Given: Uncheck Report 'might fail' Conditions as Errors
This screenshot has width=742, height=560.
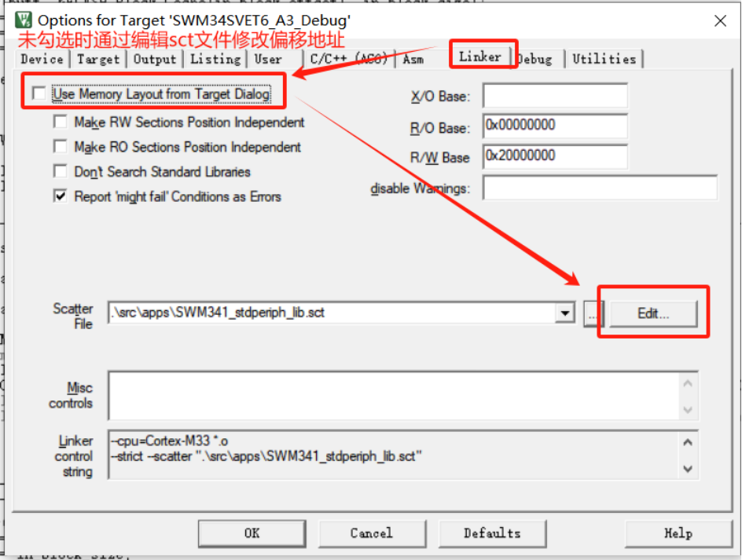Looking at the screenshot, I should coord(60,196).
